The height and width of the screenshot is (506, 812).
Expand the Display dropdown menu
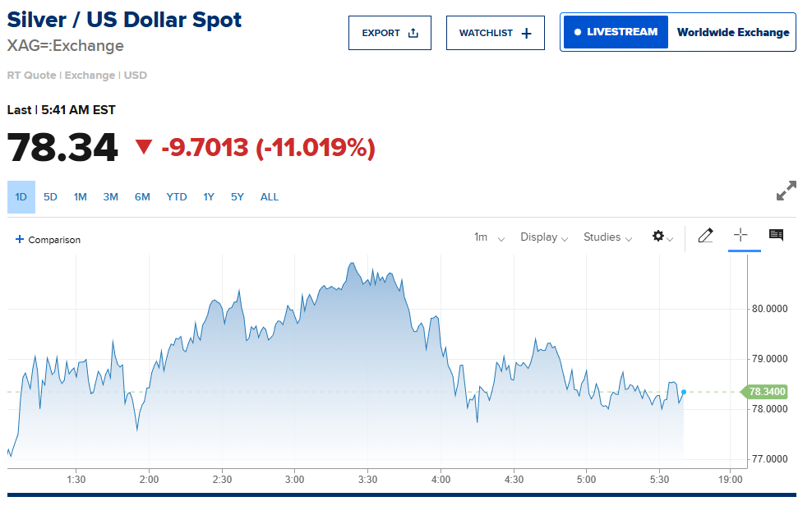(544, 237)
